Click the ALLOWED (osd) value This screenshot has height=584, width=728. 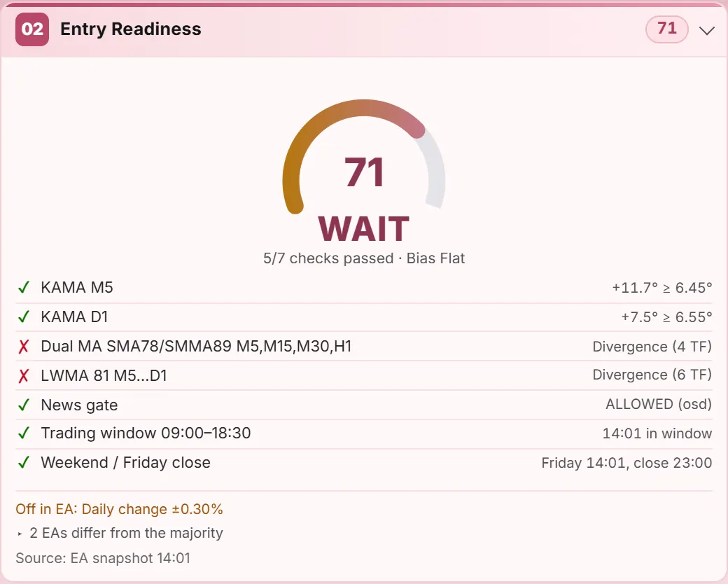click(659, 404)
